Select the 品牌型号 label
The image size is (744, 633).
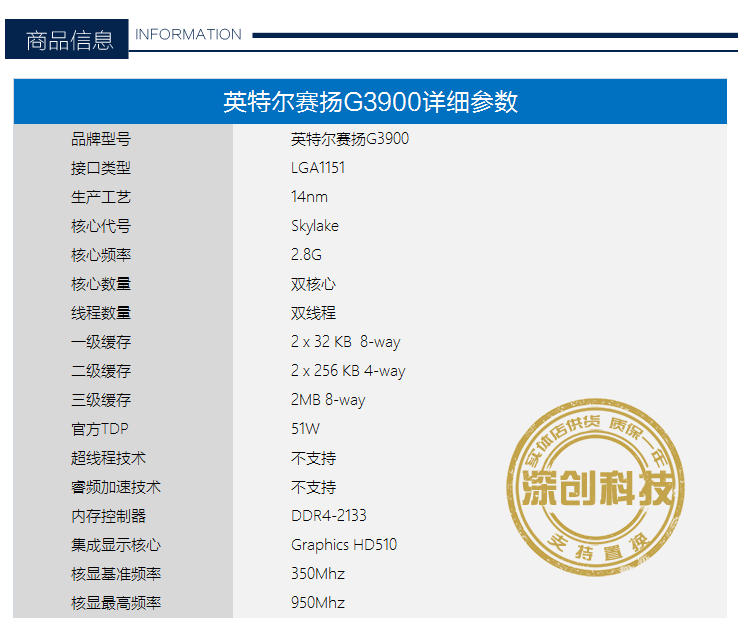pos(101,139)
